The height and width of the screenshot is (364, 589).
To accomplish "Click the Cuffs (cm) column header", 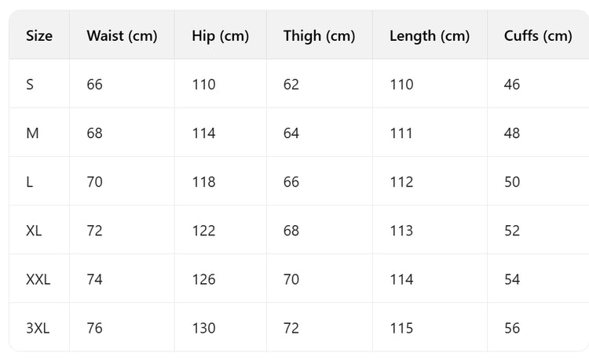I will pyautogui.click(x=538, y=35).
